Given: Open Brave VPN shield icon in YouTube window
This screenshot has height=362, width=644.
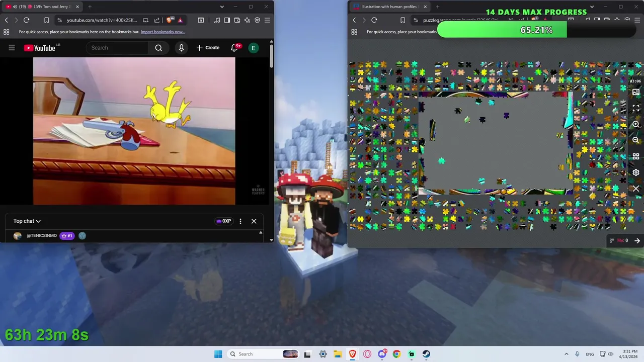Looking at the screenshot, I should pos(257,20).
